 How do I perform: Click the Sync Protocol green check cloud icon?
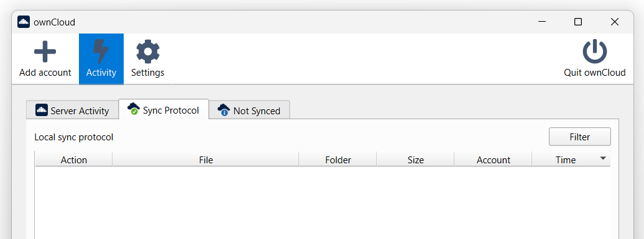coord(134,109)
